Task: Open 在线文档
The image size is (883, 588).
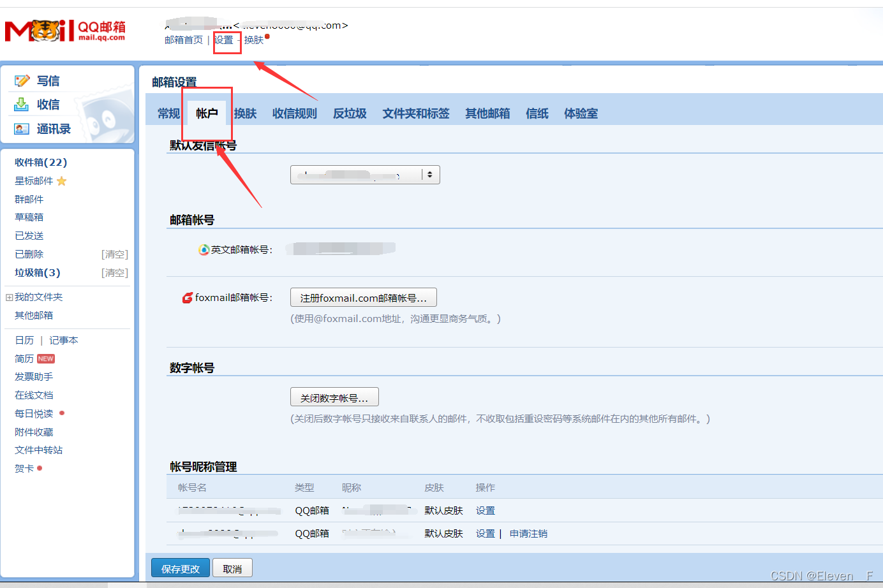Action: 34,395
